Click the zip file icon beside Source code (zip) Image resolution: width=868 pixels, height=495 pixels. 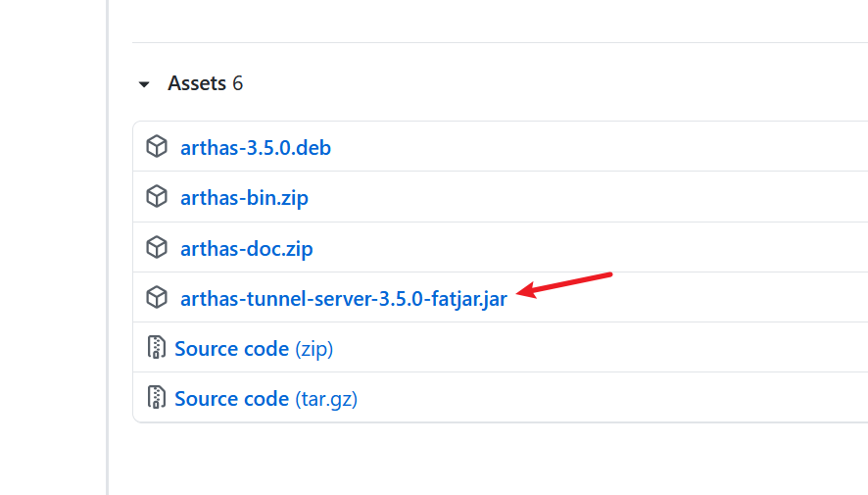coord(156,347)
